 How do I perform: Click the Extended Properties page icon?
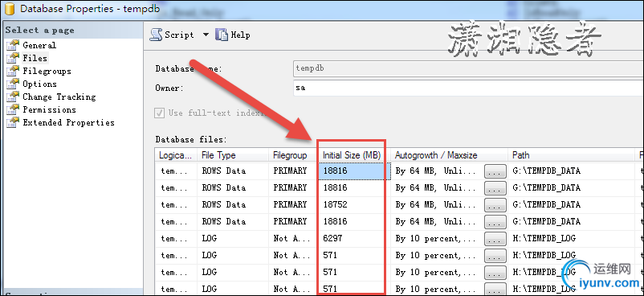pyautogui.click(x=13, y=122)
